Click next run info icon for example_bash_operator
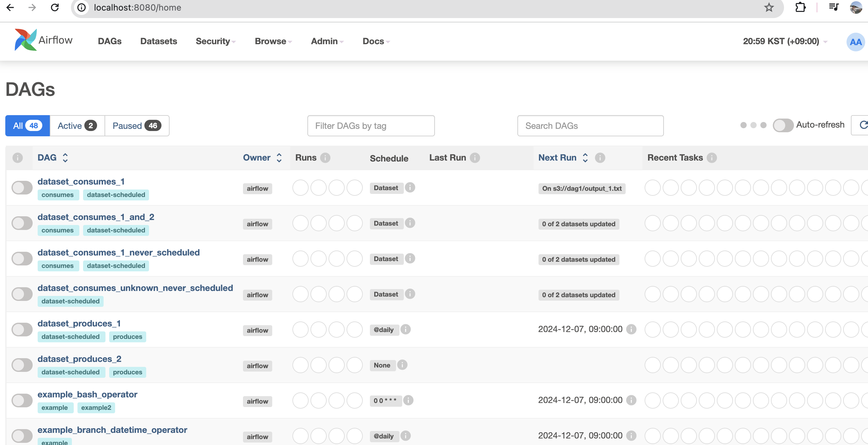This screenshot has width=868, height=445. tap(631, 400)
